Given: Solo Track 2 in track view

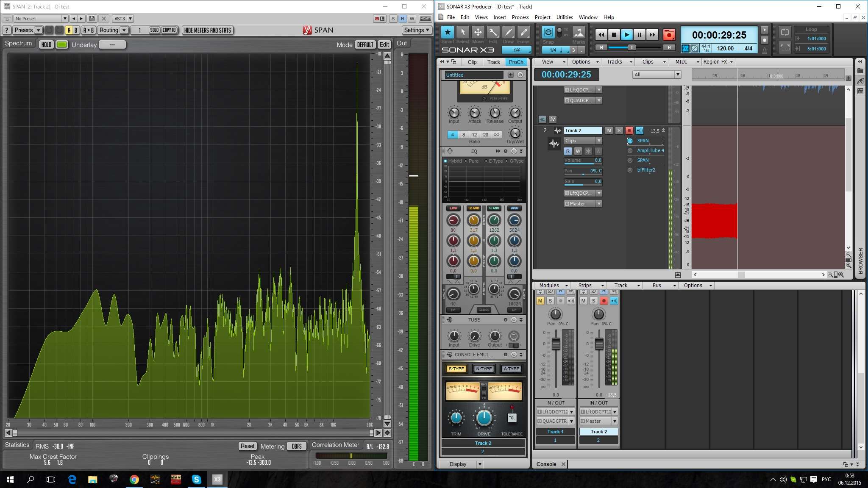Looking at the screenshot, I should 619,130.
